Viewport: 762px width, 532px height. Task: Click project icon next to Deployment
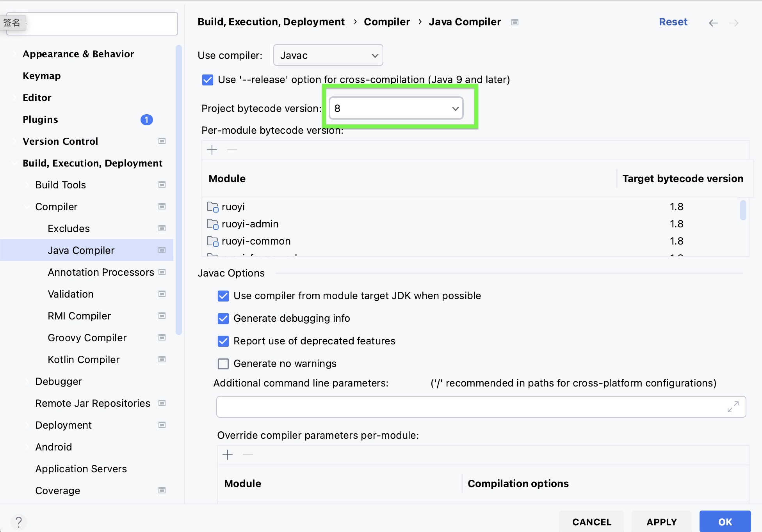point(162,425)
